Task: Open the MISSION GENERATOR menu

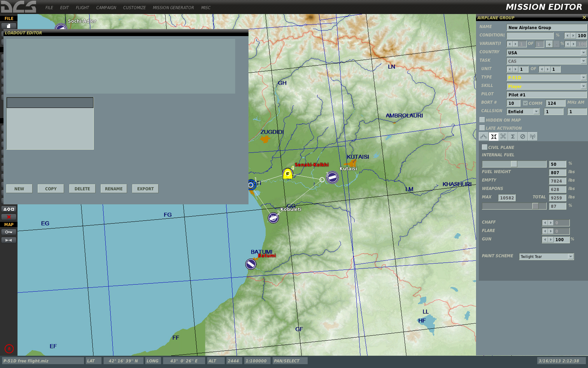Action: click(x=173, y=8)
